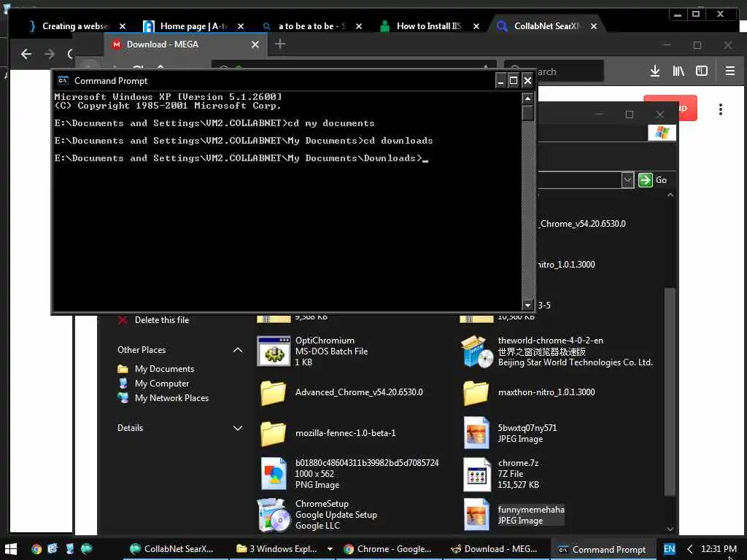Screen dimensions: 747x560
Task: Expand hidden tray icons arrow
Action: tap(689, 549)
